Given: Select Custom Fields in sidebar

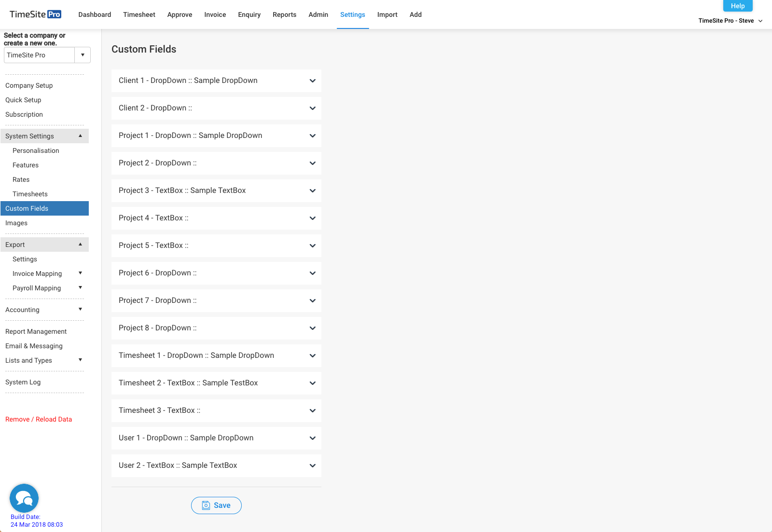Looking at the screenshot, I should 44,208.
